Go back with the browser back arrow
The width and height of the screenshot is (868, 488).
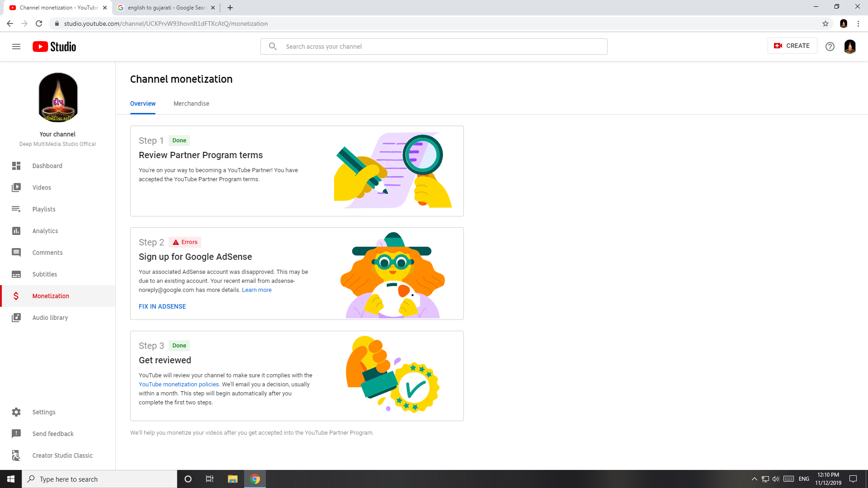click(x=10, y=23)
